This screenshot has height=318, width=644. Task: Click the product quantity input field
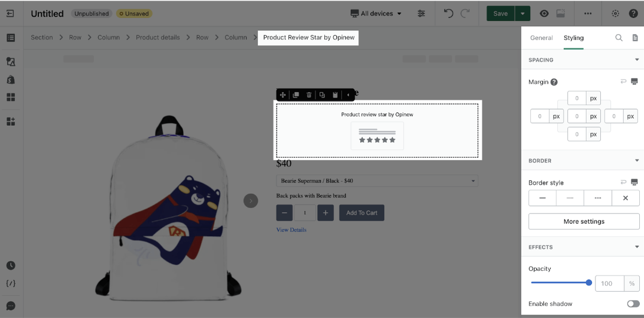point(305,213)
